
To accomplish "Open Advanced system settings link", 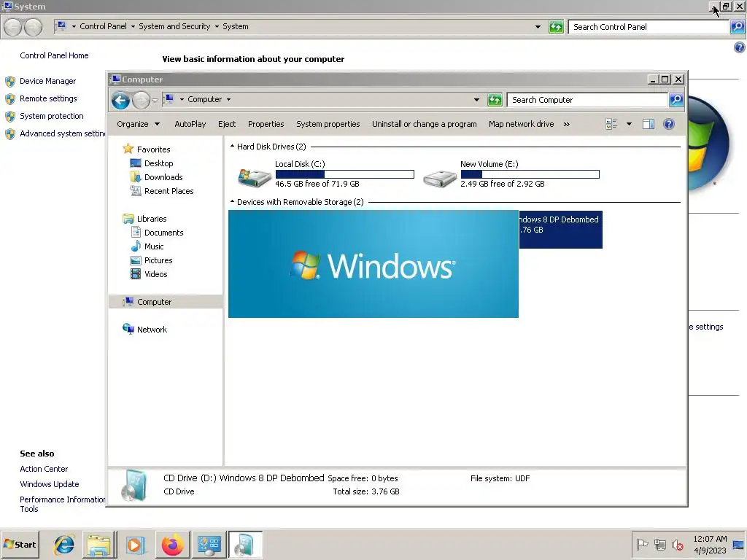I will 63,133.
